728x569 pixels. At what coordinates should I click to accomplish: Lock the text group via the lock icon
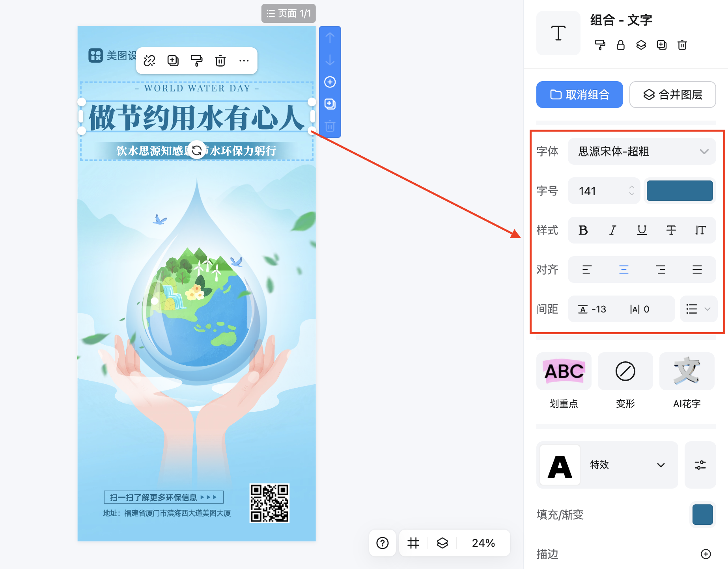620,45
